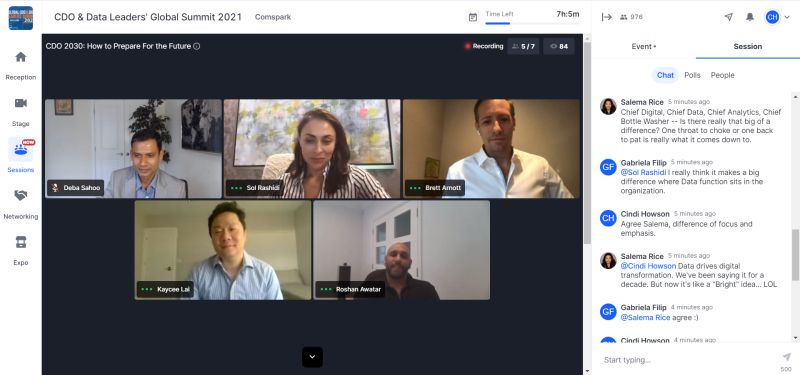800x375 pixels.
Task: Open the CH profile dropdown arrow
Action: 787,17
